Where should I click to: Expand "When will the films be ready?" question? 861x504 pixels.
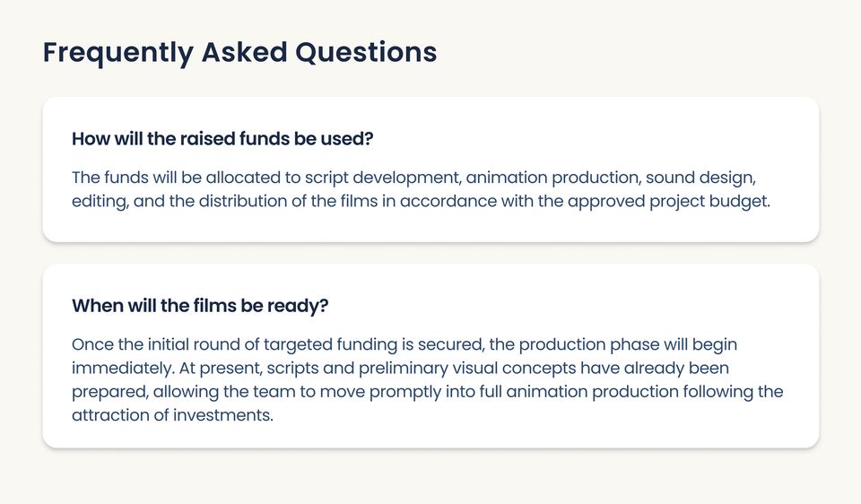pos(200,306)
